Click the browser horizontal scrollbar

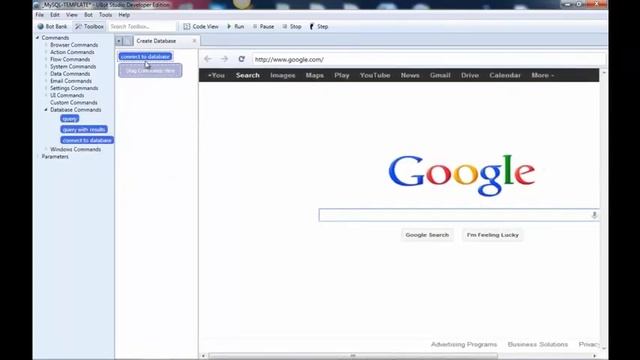pos(353,356)
